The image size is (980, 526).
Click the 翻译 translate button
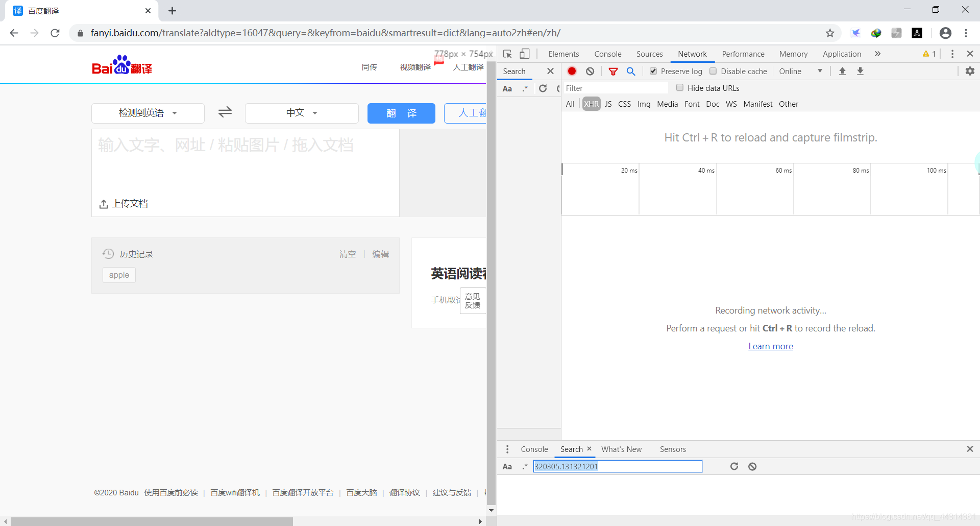(x=401, y=113)
